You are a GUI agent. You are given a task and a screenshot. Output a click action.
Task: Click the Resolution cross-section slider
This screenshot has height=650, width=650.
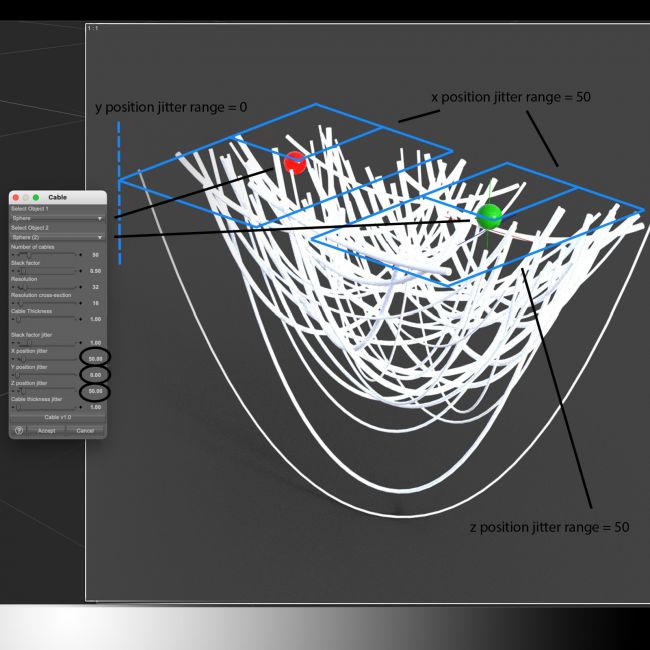46,303
